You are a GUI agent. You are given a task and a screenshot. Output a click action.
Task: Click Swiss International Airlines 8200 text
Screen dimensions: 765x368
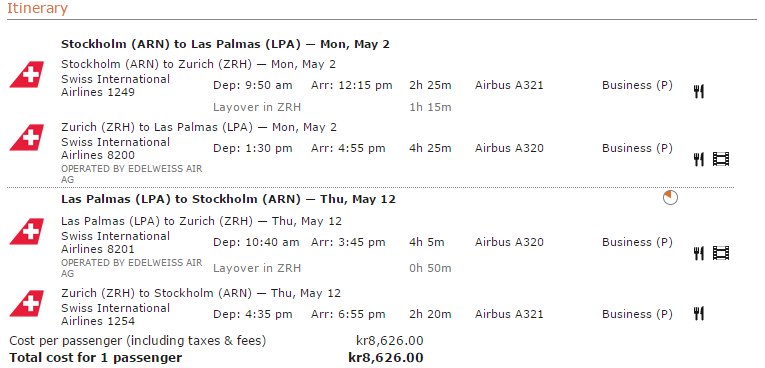(115, 148)
